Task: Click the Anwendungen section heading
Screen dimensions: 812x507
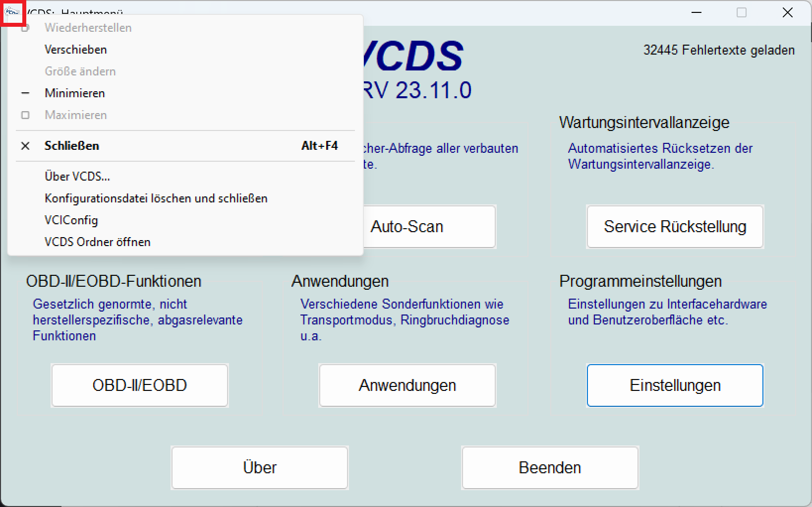Action: pos(340,281)
